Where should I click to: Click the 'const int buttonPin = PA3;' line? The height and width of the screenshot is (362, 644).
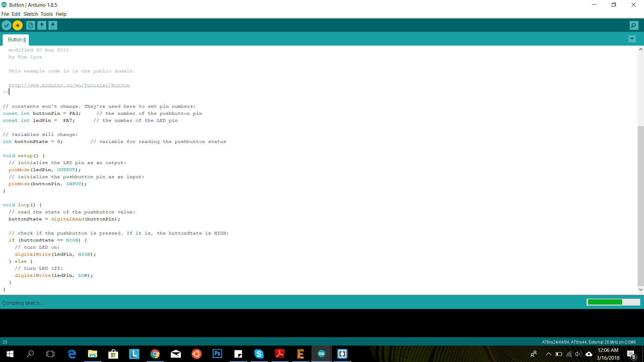(42, 113)
